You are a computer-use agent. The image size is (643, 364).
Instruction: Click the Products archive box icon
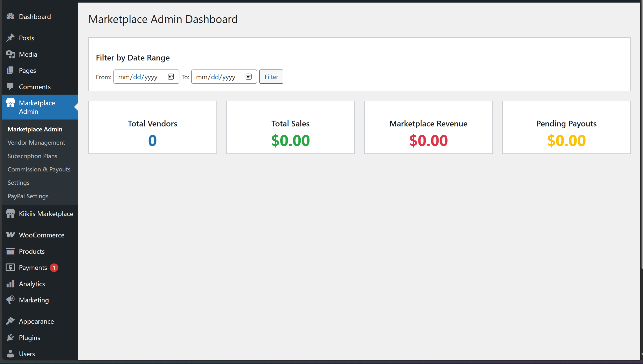[x=10, y=251]
